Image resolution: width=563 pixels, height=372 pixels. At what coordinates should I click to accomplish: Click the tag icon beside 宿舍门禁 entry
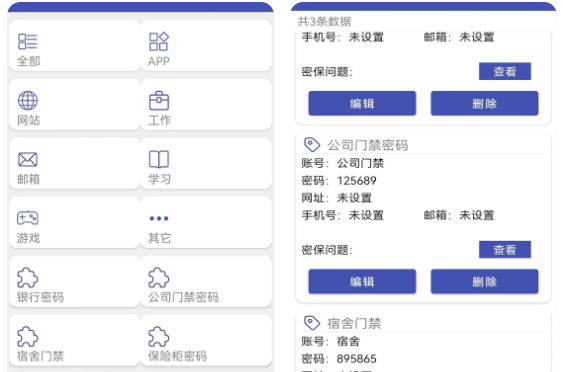click(x=312, y=323)
